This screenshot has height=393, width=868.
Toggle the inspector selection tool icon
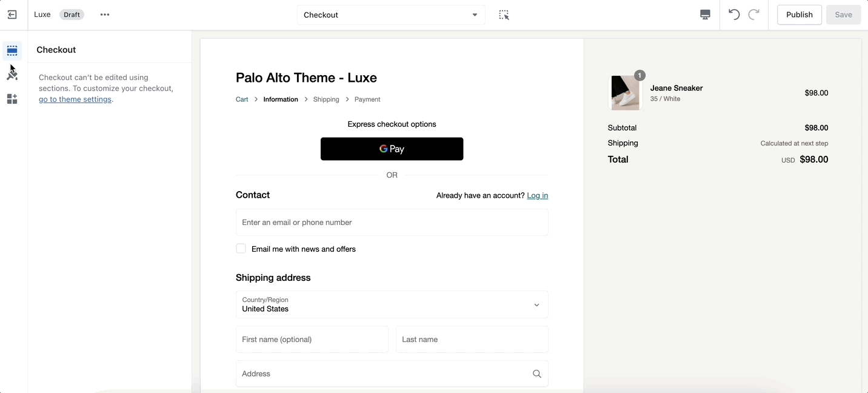(x=504, y=15)
